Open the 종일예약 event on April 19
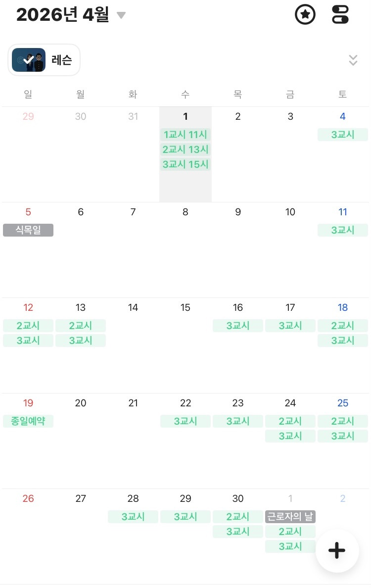 coord(28,421)
